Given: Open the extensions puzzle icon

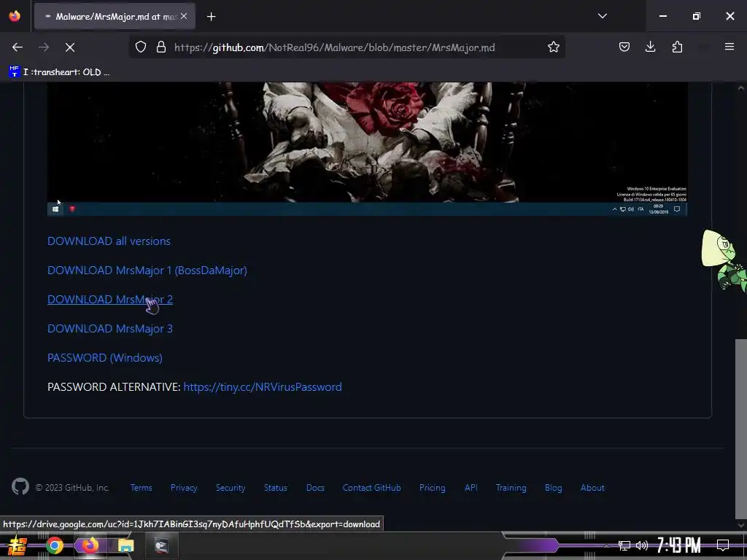Looking at the screenshot, I should (677, 47).
